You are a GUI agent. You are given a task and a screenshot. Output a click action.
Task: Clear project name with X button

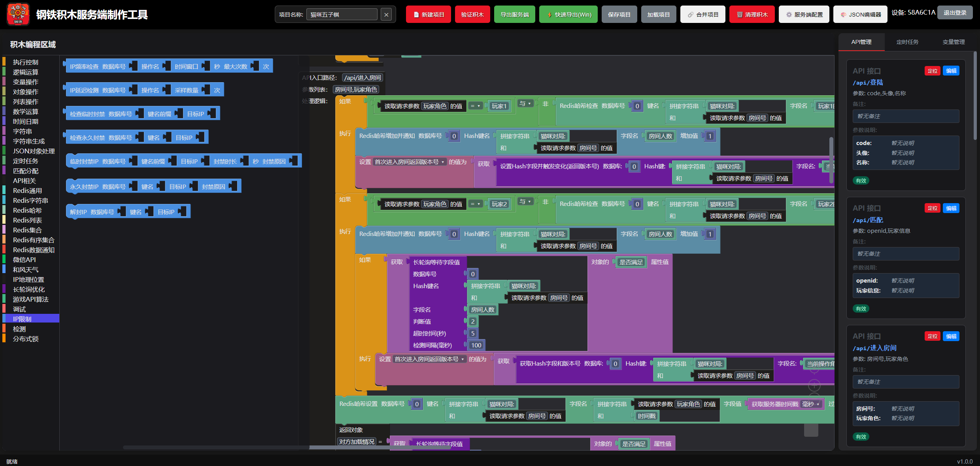386,15
